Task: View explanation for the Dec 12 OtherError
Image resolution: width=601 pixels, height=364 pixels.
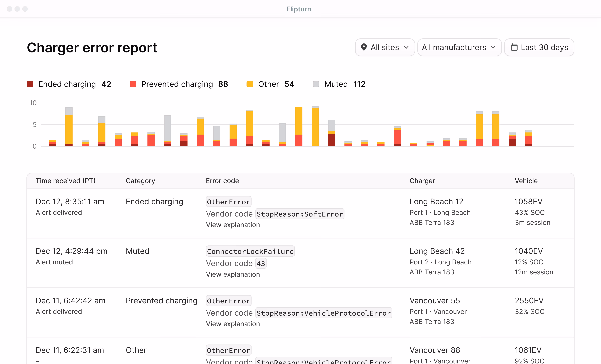Action: coord(233,225)
